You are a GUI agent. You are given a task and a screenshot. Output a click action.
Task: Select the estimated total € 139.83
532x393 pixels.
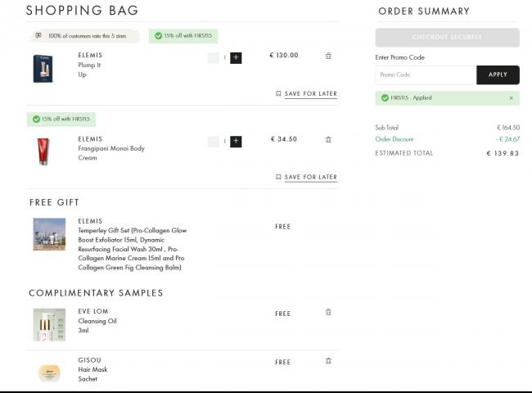click(x=503, y=153)
